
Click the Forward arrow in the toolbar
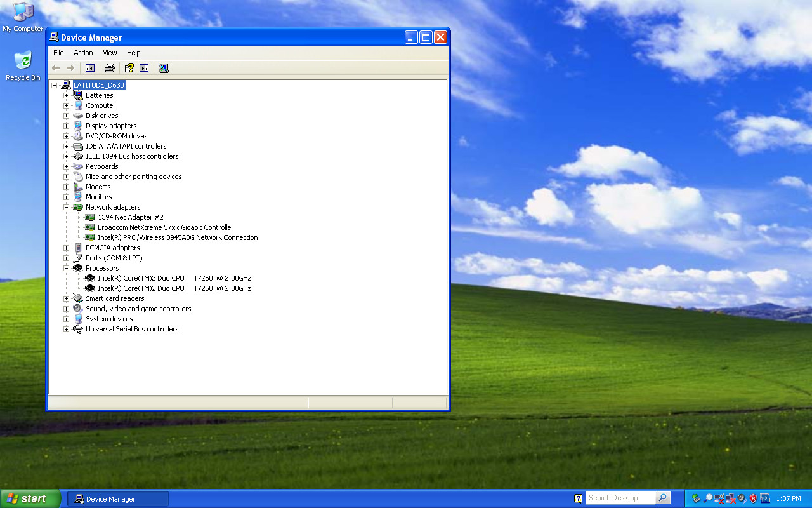tap(70, 68)
